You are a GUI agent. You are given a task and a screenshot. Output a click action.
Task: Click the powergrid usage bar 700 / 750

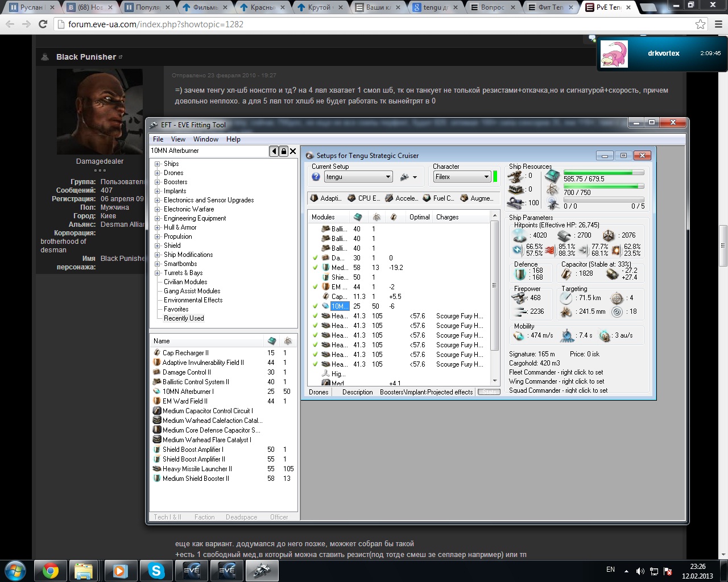coord(604,186)
